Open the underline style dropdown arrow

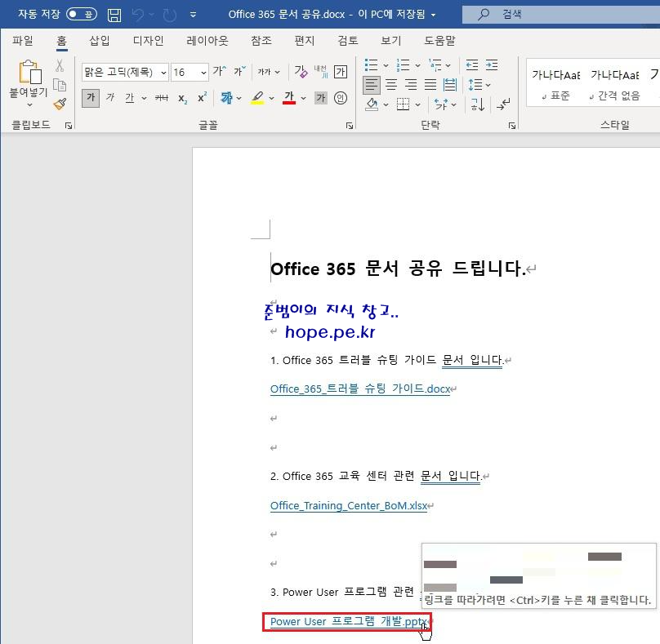[144, 99]
